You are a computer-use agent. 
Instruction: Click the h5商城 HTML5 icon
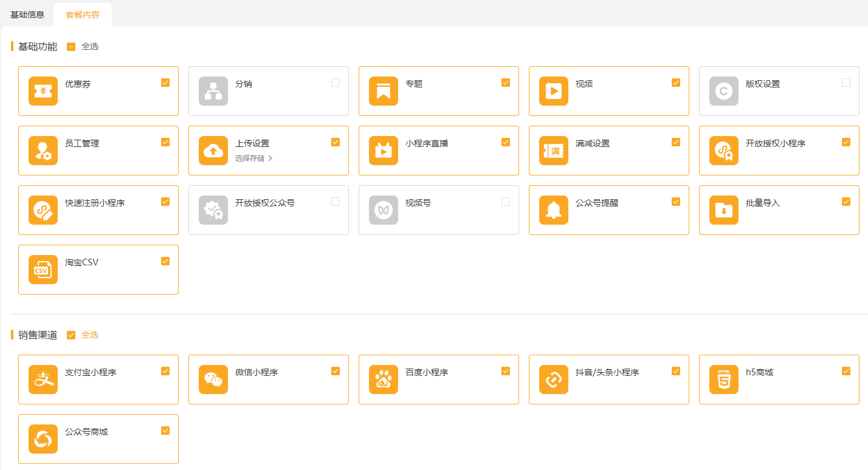tap(724, 380)
